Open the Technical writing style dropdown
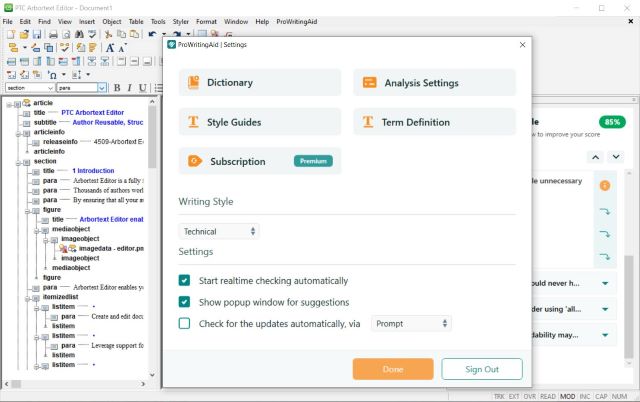This screenshot has height=402, width=640. click(x=219, y=231)
